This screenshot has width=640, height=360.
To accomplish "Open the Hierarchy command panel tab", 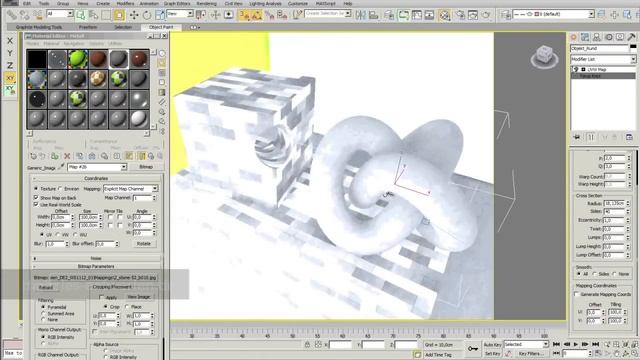I will coord(597,37).
